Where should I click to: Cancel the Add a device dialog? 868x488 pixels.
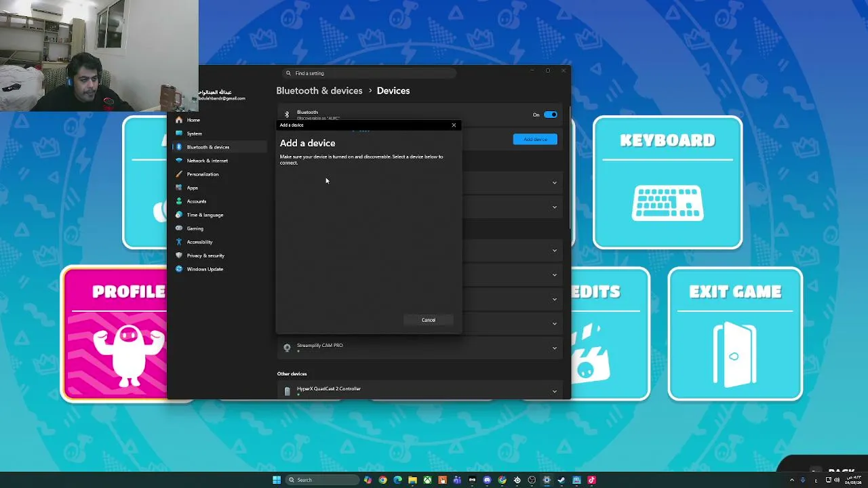[429, 320]
